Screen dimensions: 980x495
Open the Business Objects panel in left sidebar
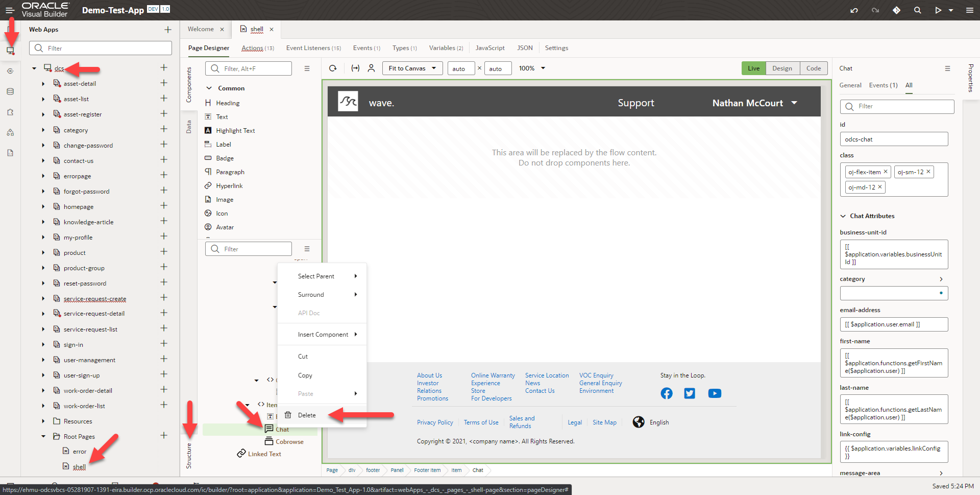[x=10, y=91]
